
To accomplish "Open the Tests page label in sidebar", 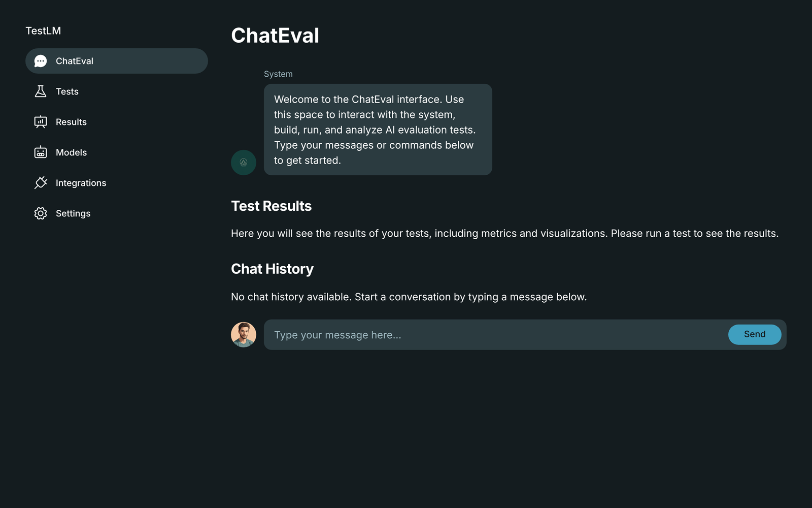I will tap(67, 91).
